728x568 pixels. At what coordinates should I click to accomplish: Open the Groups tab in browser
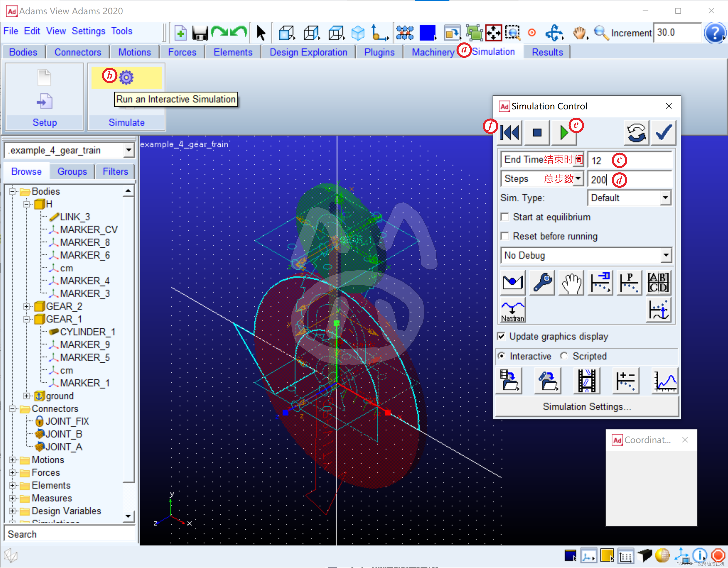[72, 172]
